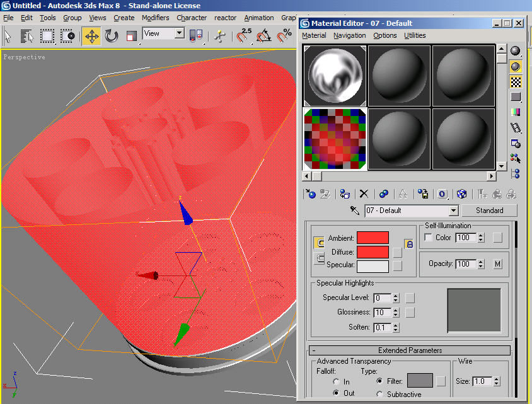Viewport: 532px width, 404px height.
Task: Open the View reference coordinate dropdown
Action: (179, 33)
